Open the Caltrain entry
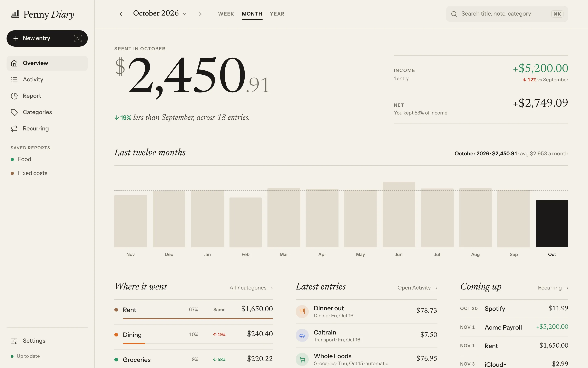The image size is (588, 368). point(366,336)
